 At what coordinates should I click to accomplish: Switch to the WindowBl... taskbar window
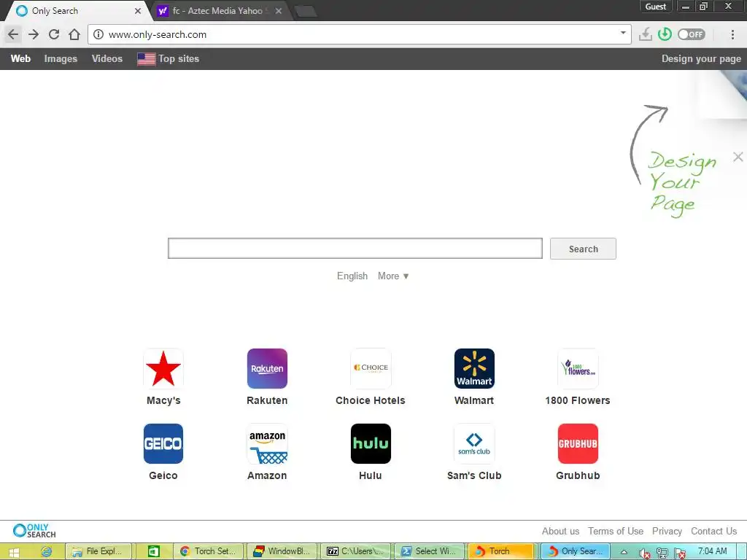(282, 551)
